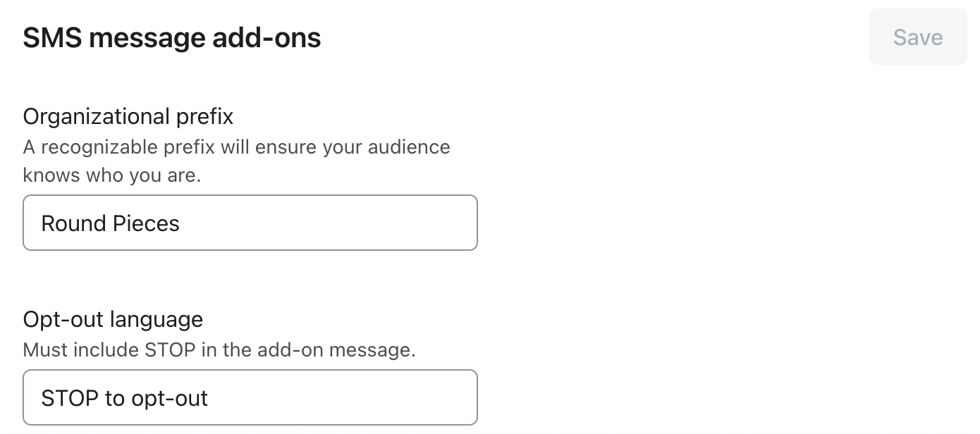
Task: Click the border of the Opt-out language box
Action: pos(250,370)
